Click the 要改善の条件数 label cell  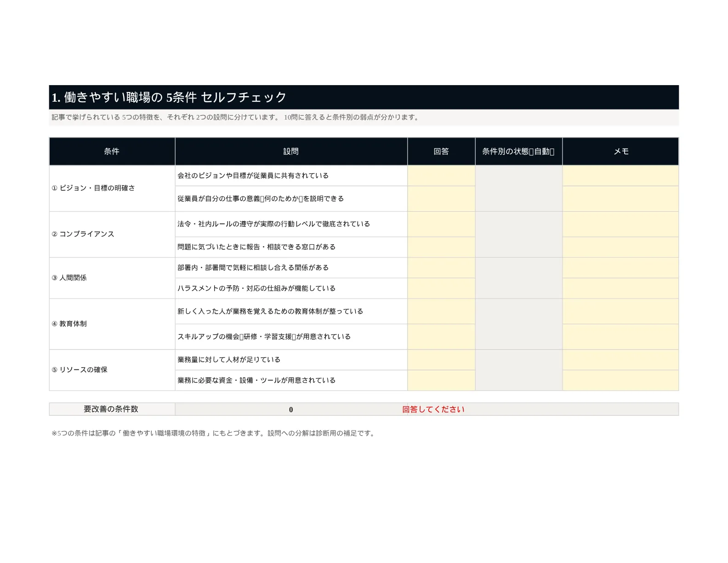112,409
